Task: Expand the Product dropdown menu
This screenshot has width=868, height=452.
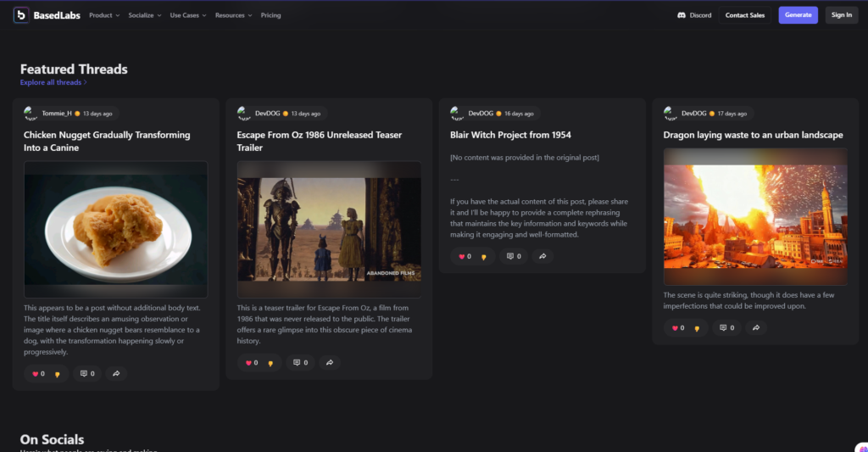Action: tap(104, 15)
